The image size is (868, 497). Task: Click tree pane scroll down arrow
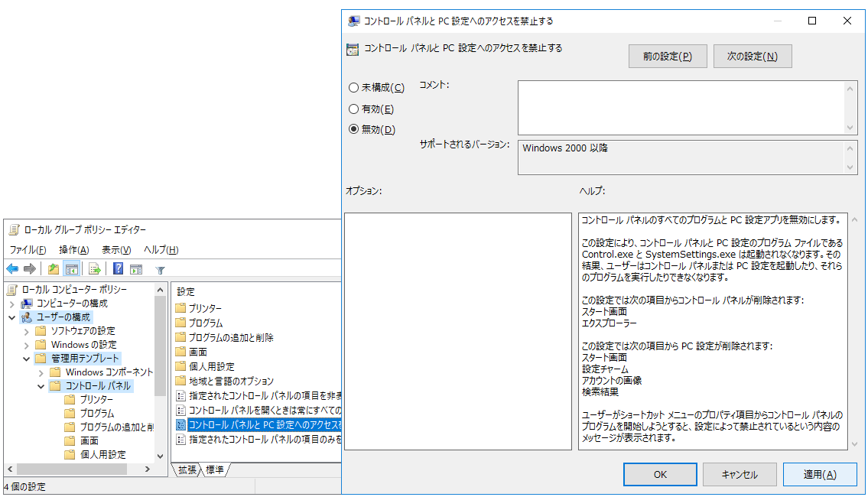click(x=160, y=456)
